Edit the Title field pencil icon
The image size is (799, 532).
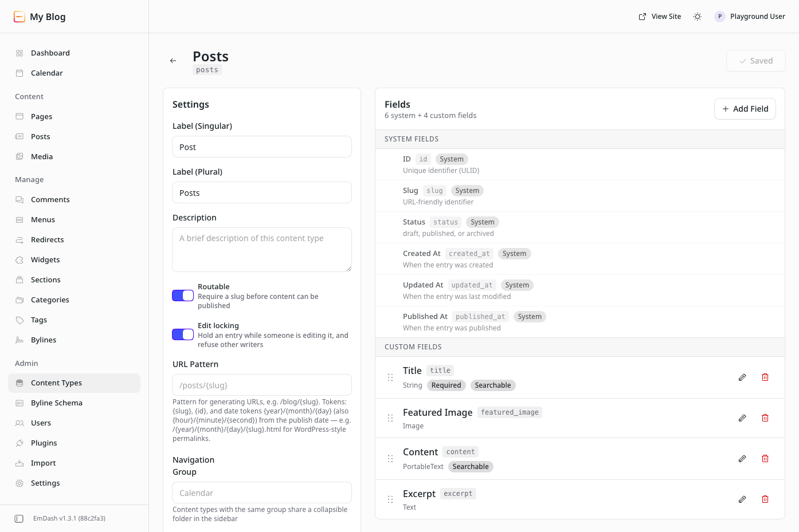click(x=742, y=377)
